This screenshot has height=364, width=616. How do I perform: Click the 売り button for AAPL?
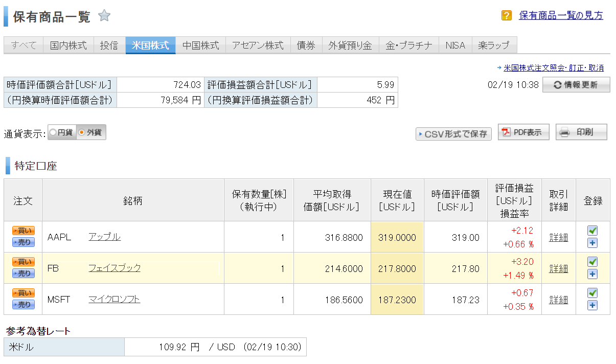[24, 242]
